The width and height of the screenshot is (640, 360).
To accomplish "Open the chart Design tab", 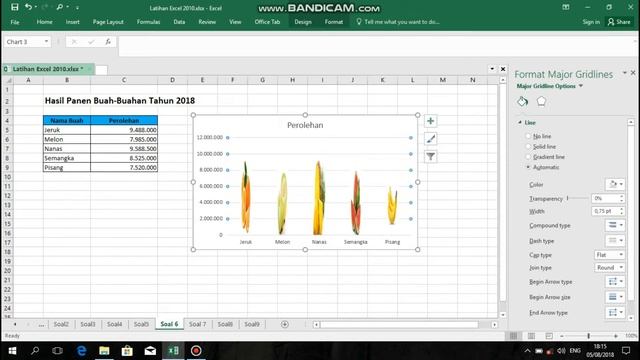I will pos(303,22).
